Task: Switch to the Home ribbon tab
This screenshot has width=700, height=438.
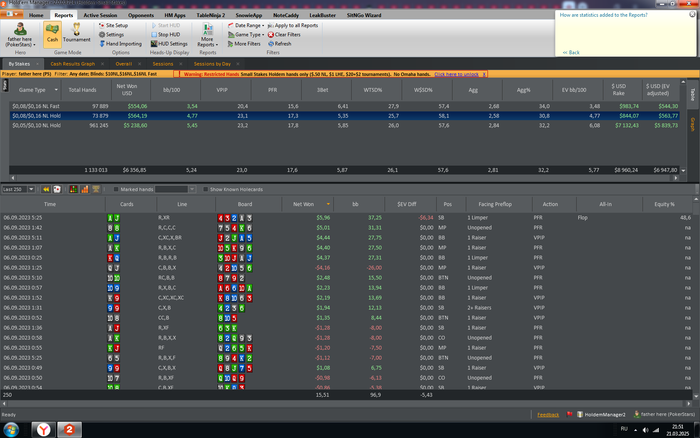Action: coord(36,15)
